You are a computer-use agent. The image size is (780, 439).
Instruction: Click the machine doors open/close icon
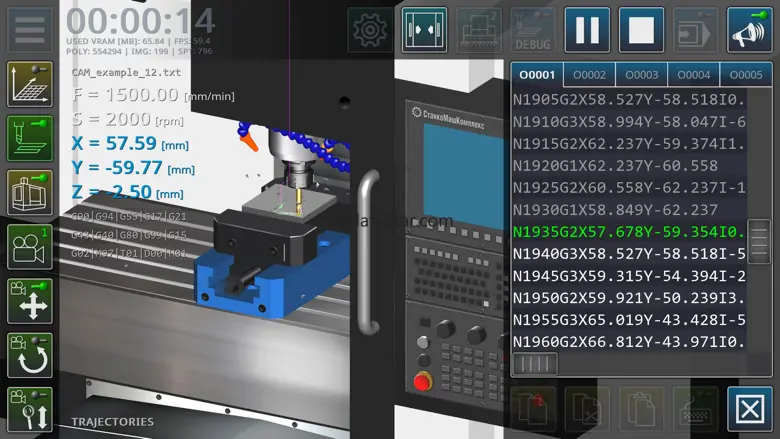[x=424, y=30]
